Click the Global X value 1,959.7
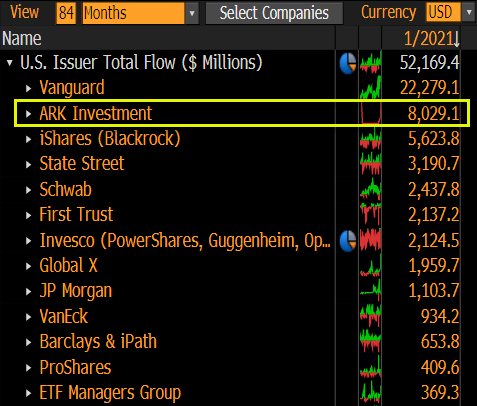Viewport: 477px width, 406px height. point(434,266)
